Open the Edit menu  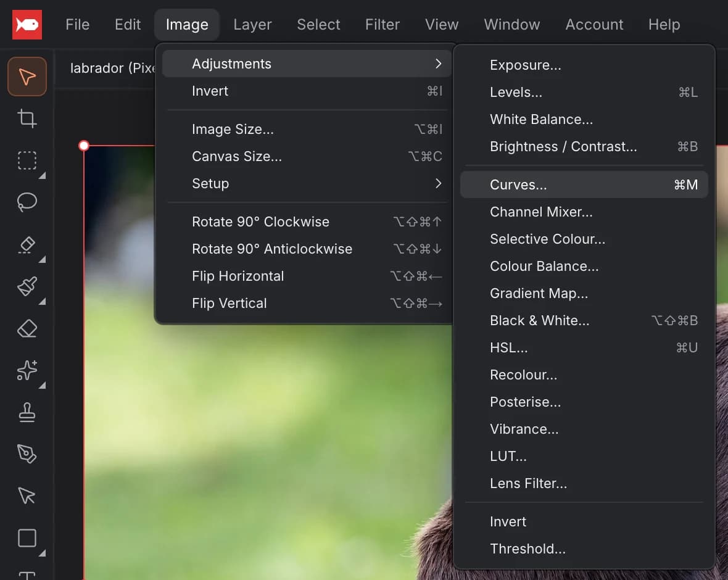128,24
